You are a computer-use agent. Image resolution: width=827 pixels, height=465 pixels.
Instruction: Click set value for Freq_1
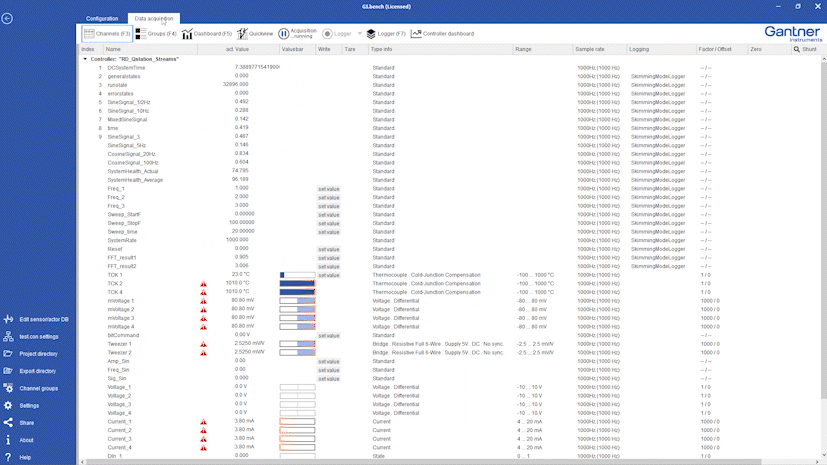(329, 189)
